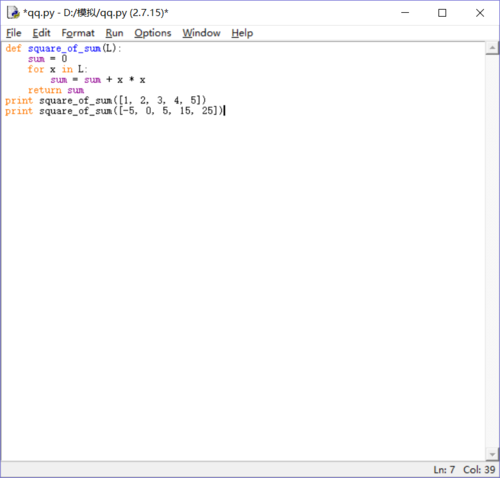
Task: Click function name square_of_sum in the def line
Action: point(64,49)
